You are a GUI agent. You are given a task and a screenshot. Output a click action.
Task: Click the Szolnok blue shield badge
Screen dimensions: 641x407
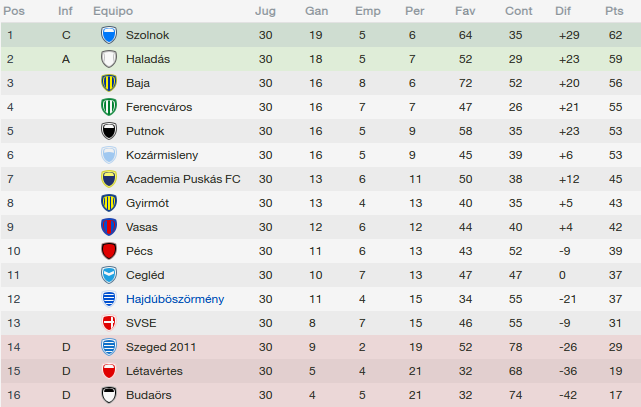pos(109,35)
